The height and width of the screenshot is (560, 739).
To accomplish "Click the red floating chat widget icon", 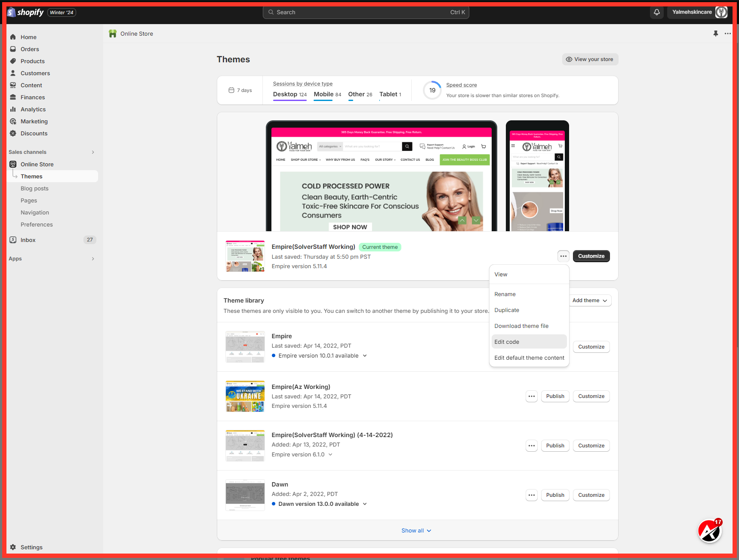I will pos(709,531).
